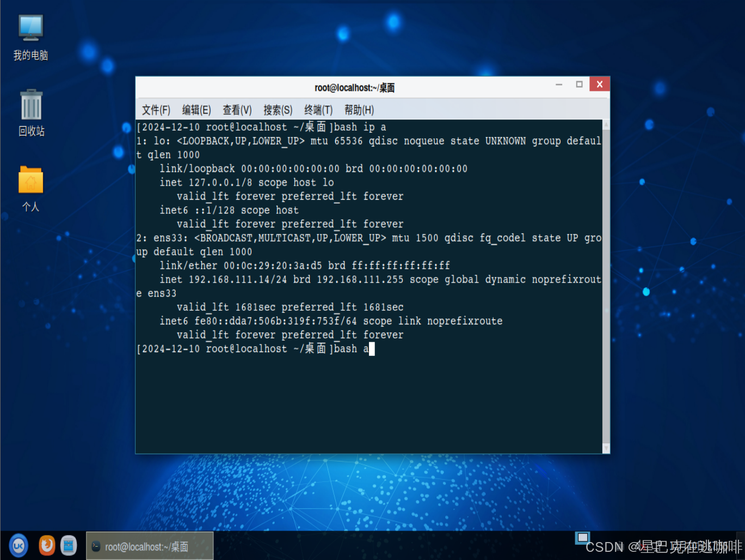
Task: Click the 'valid_lft 1681sec preferred_lft 1681sec' line
Action: [x=290, y=307]
